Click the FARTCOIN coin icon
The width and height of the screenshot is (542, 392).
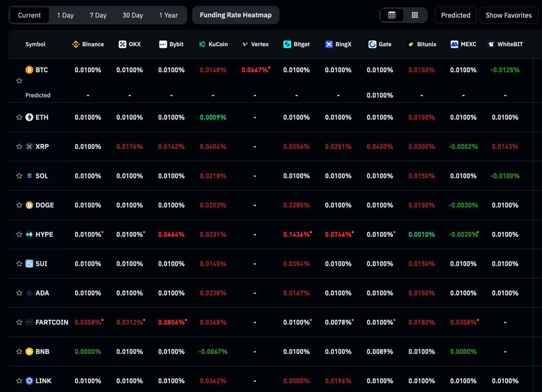(29, 322)
